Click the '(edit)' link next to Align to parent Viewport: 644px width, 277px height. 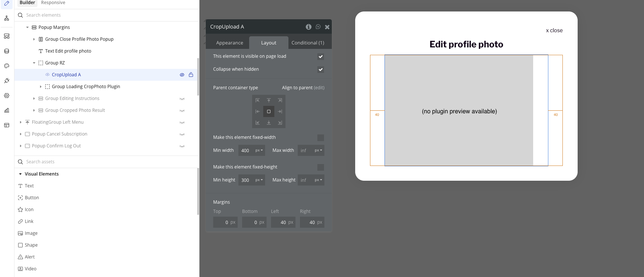point(319,88)
